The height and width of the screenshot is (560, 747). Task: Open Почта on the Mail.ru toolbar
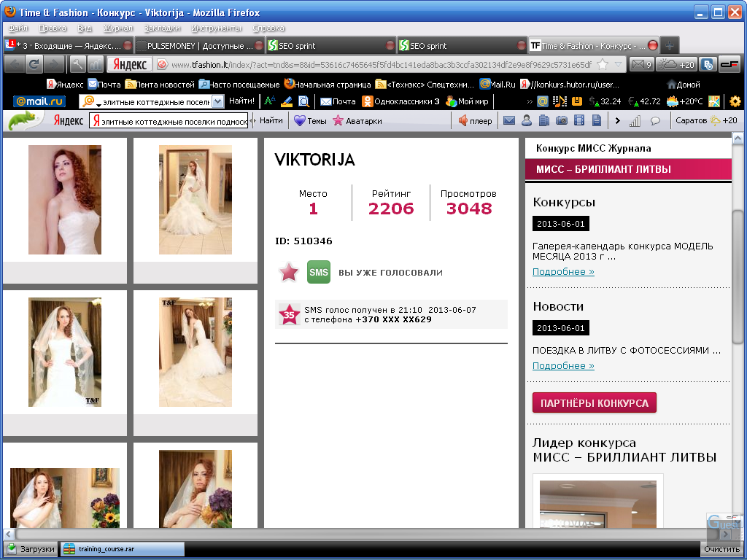338,101
